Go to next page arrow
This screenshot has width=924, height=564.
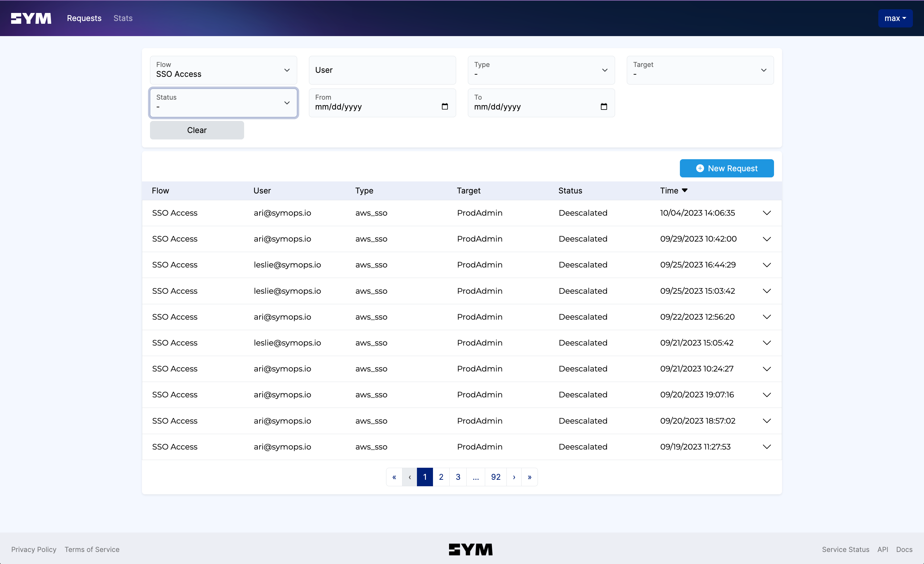[x=514, y=477]
